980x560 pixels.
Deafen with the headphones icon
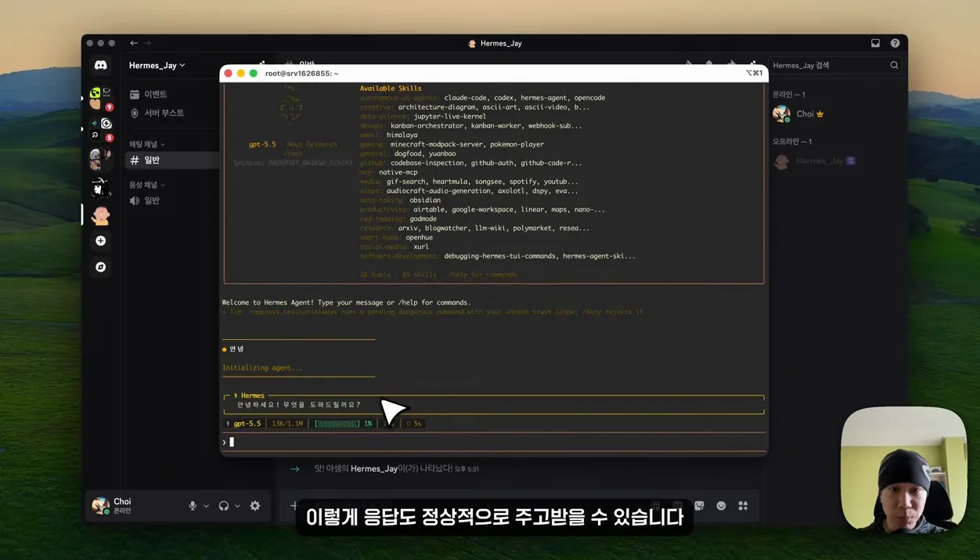tap(224, 506)
